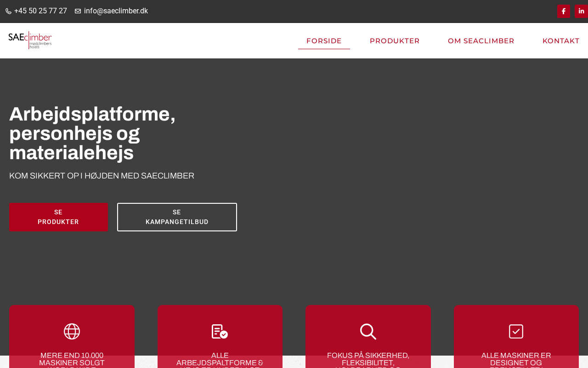Select the Mere end 10.000 maskiner text
Viewport: 588px width, 368px height.
tap(72, 360)
